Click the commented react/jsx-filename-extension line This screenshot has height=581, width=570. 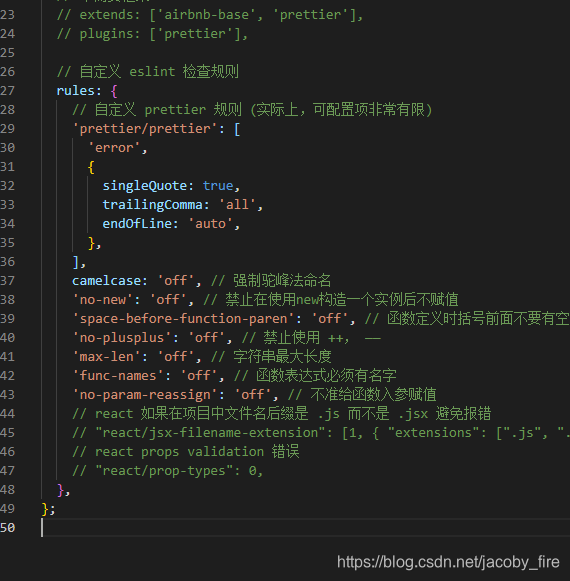click(x=321, y=433)
